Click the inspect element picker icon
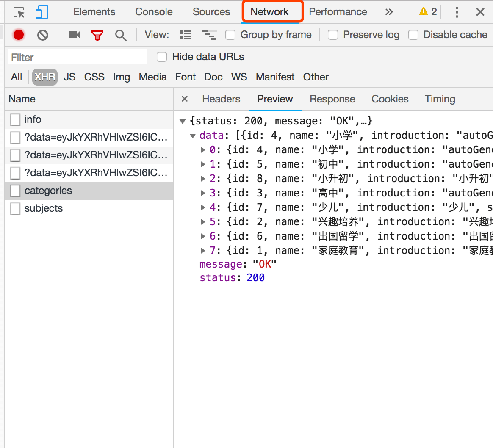Viewport: 493px width, 448px height. (x=19, y=12)
